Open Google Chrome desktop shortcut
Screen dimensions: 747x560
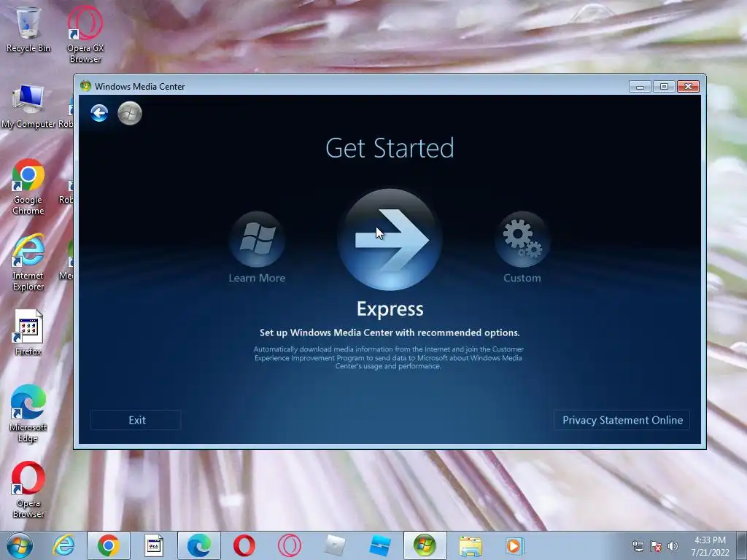click(x=28, y=187)
